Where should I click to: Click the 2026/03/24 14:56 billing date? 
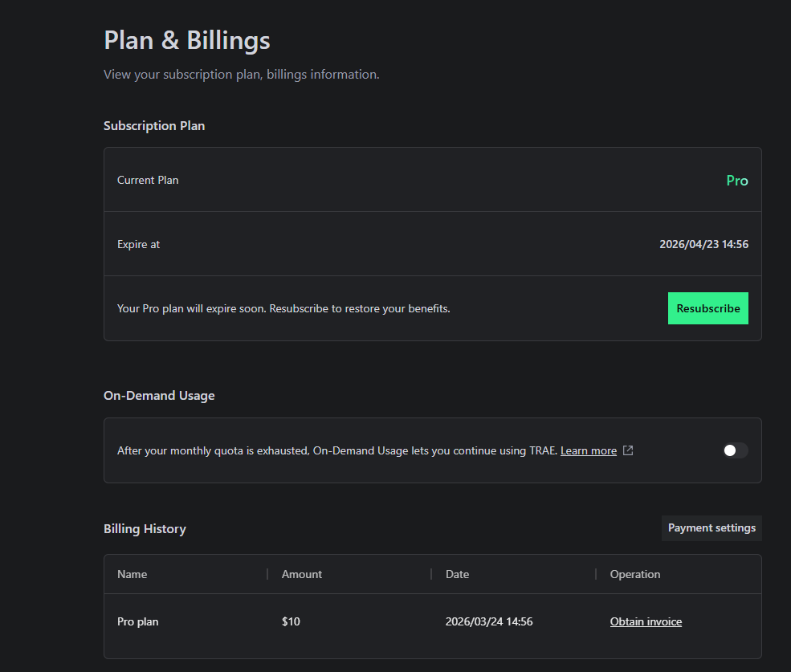click(489, 621)
